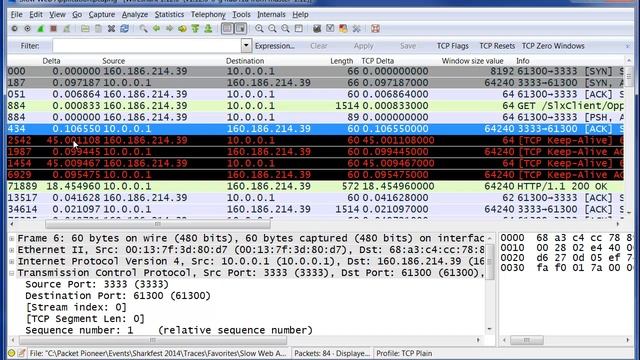640x360 pixels.
Task: Apply TCP Zero Windows filter button
Action: pyautogui.click(x=553, y=46)
